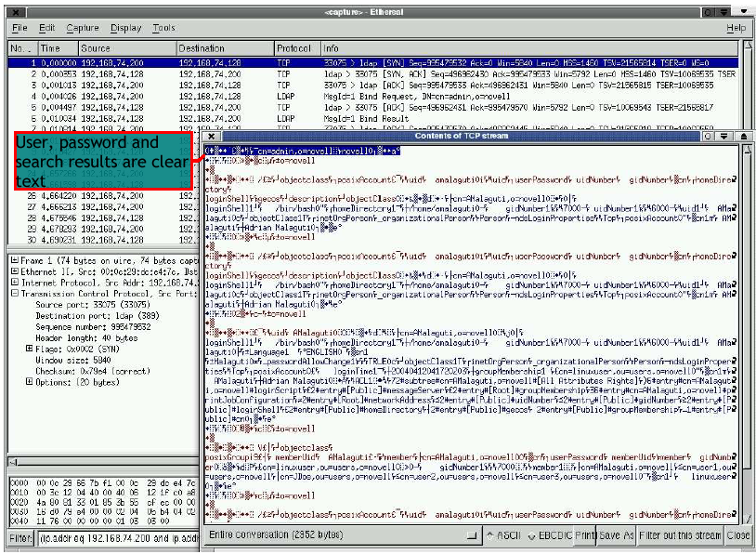Click the highlighted cn=admin,o=novell line in stream

tap(302, 151)
